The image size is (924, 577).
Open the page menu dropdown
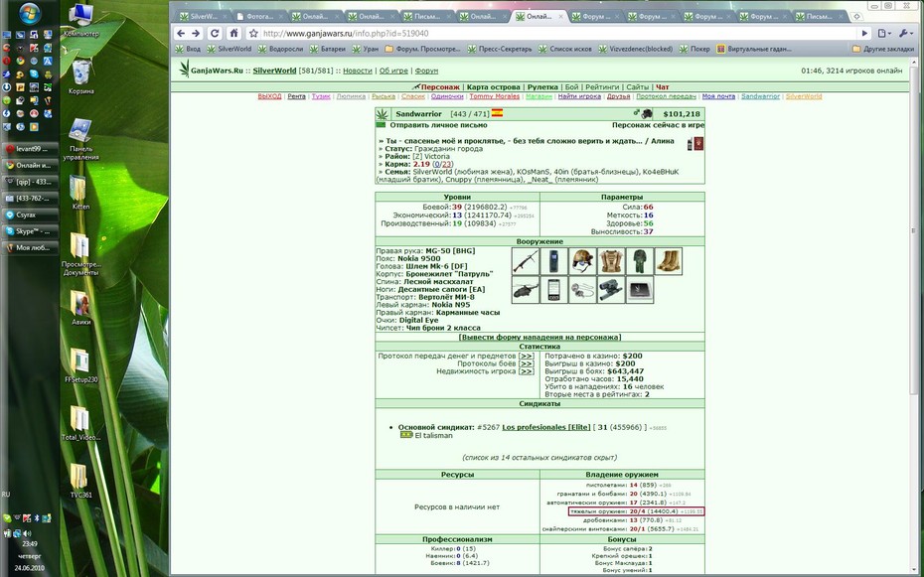coord(884,34)
